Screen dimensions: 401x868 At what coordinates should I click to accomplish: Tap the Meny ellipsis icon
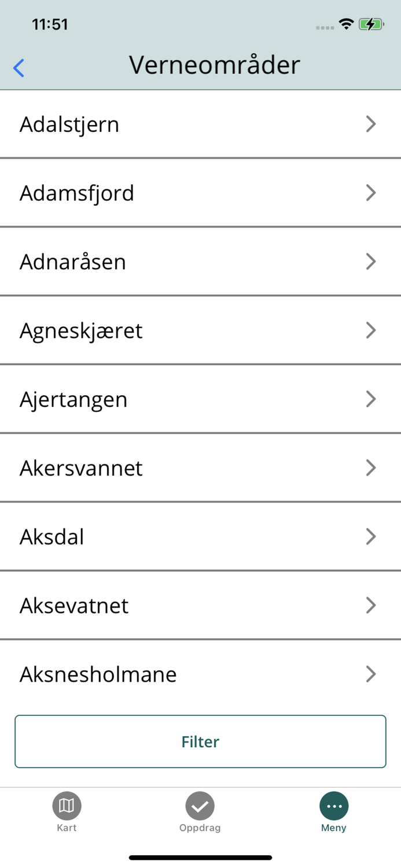tap(334, 805)
